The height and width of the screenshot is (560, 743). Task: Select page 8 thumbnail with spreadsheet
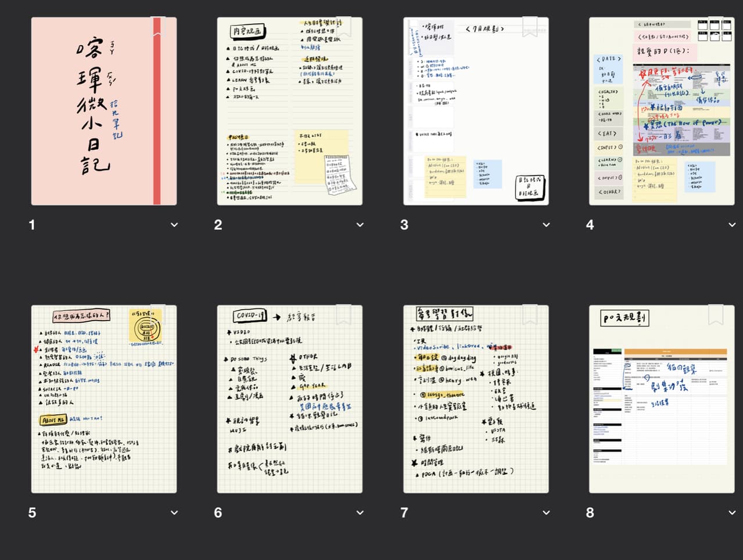(x=662, y=399)
